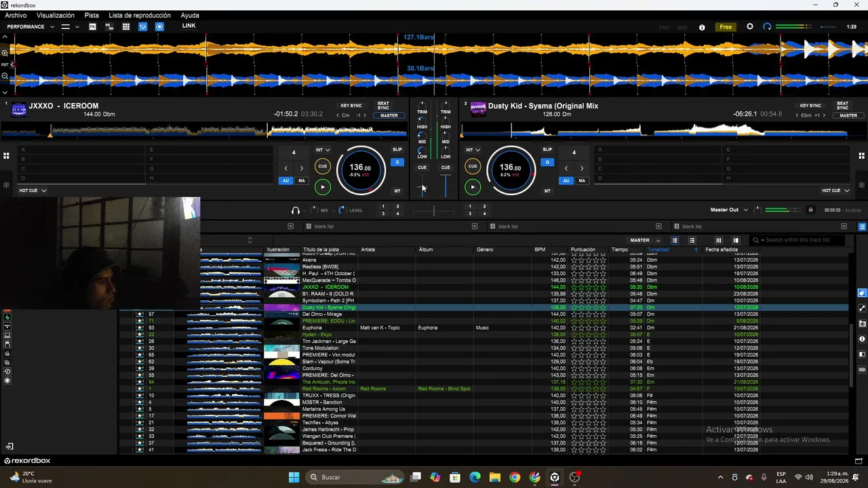This screenshot has width=868, height=488.
Task: Click the LINK button
Action: pyautogui.click(x=189, y=26)
